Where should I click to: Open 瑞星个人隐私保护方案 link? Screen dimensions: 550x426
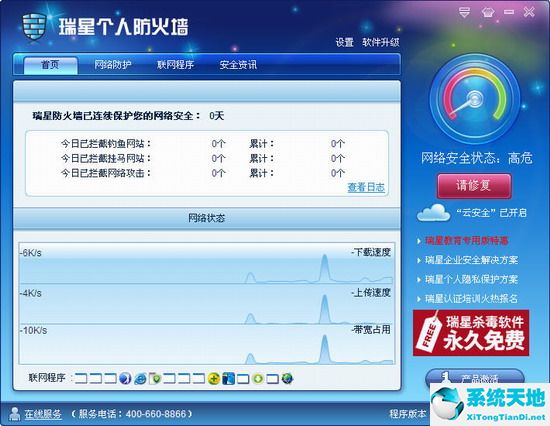pos(471,279)
